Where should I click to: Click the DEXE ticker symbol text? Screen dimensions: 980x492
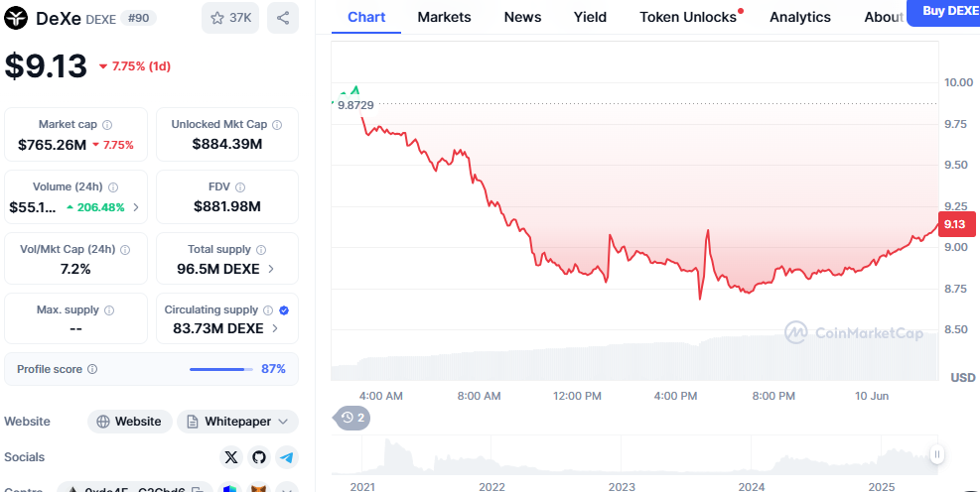[x=100, y=20]
